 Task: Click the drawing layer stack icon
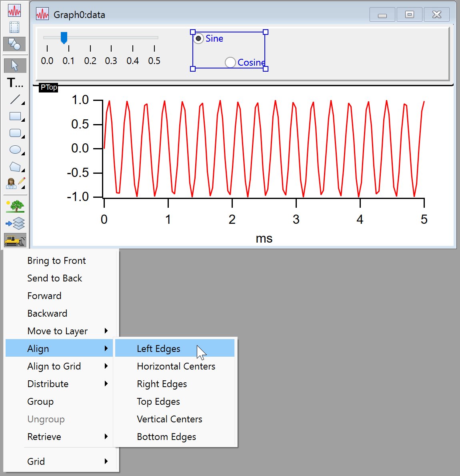tap(15, 223)
